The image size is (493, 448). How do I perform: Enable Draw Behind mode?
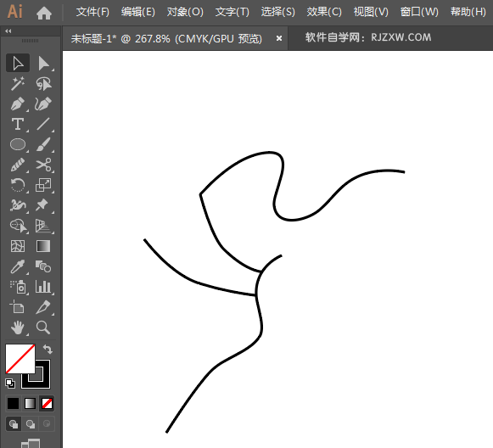coord(31,424)
